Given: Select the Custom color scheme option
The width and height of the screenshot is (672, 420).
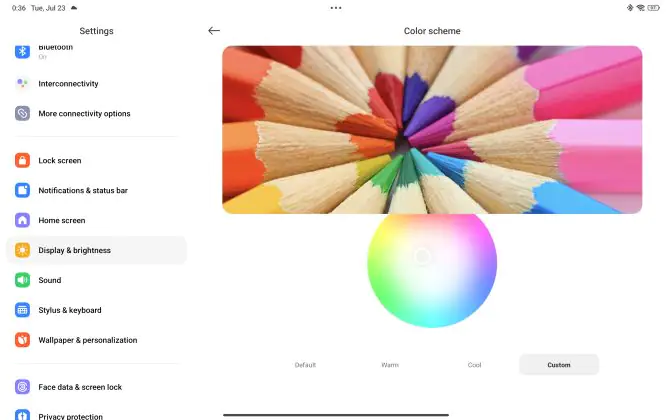Looking at the screenshot, I should [x=559, y=365].
